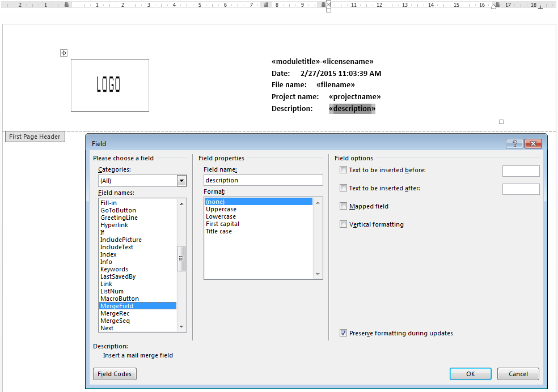Open the Categories dropdown
Screen dimensions: 558x392
[181, 181]
